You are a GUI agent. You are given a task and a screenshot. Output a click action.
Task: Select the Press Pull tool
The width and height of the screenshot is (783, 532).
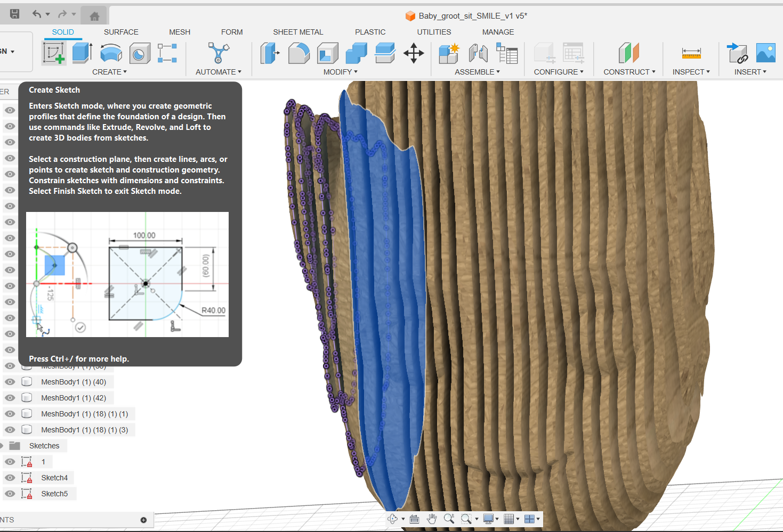[x=270, y=53]
